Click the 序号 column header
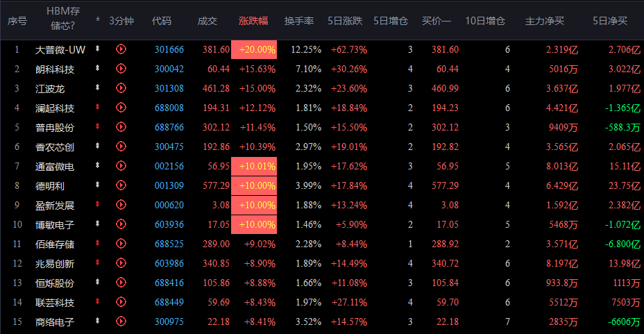Viewport: 644px width, 334px height. [x=17, y=21]
